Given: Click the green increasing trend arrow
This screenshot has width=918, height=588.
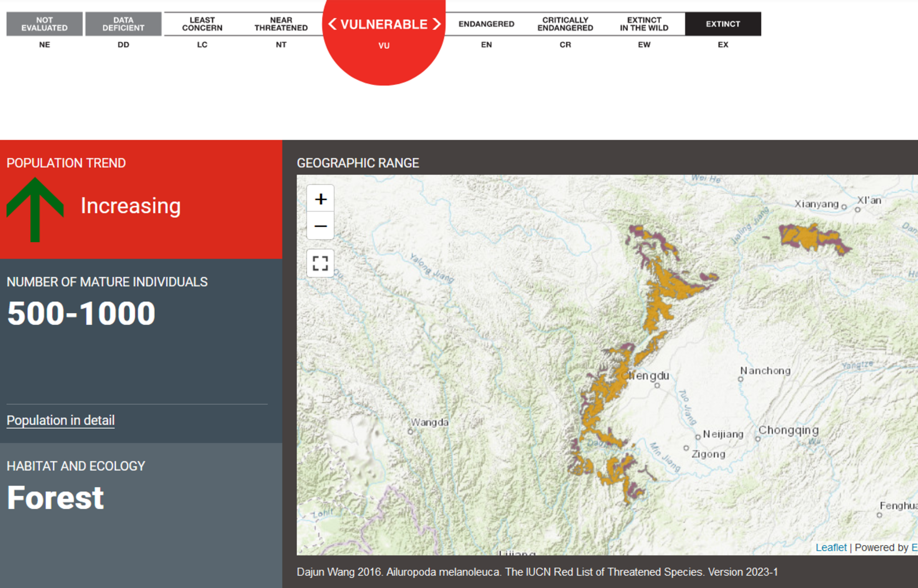Looking at the screenshot, I should point(35,209).
